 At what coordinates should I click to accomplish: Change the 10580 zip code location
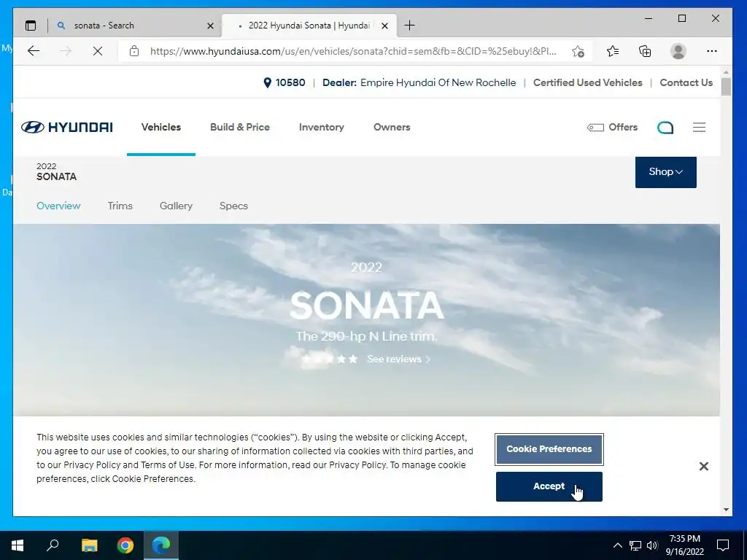[290, 83]
